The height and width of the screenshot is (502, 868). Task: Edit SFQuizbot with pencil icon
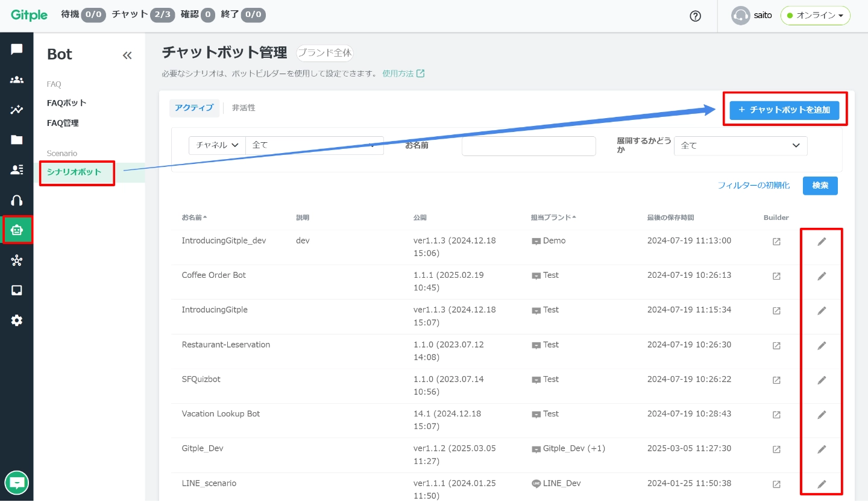[822, 380]
